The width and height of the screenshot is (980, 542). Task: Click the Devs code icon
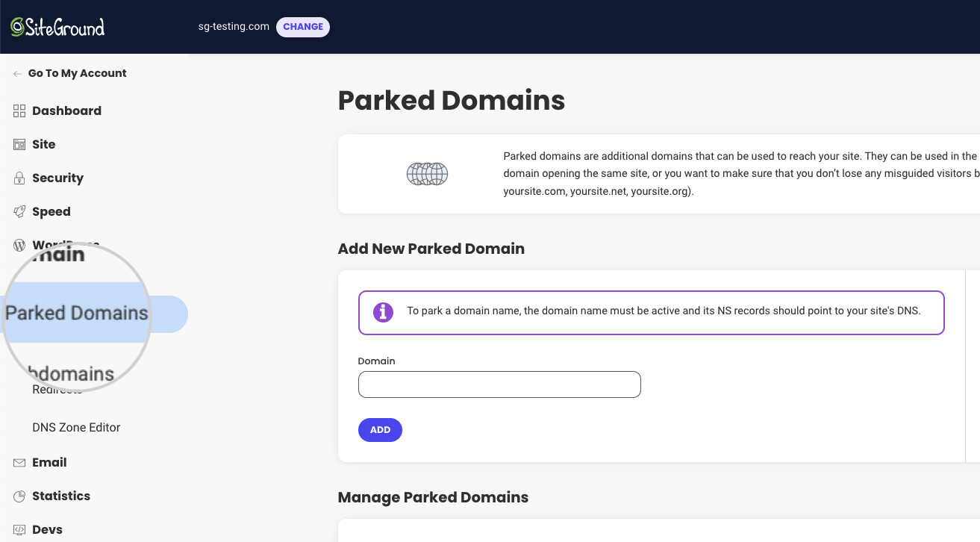click(x=19, y=530)
